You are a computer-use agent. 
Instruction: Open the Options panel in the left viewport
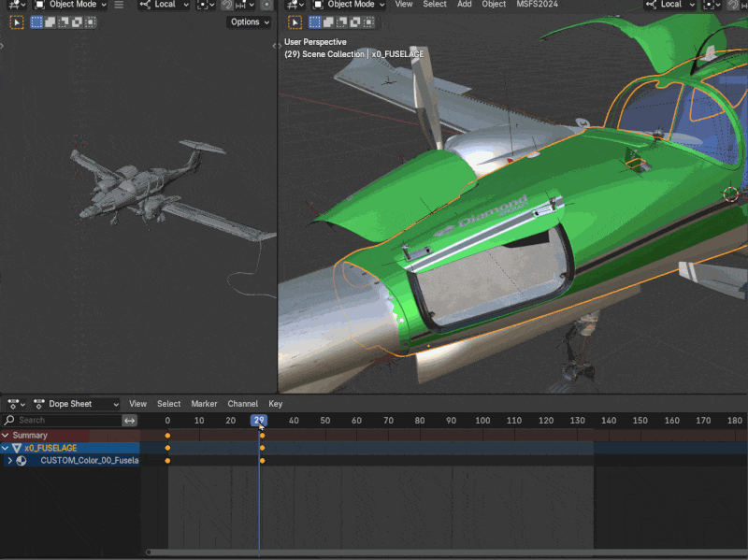[x=246, y=22]
